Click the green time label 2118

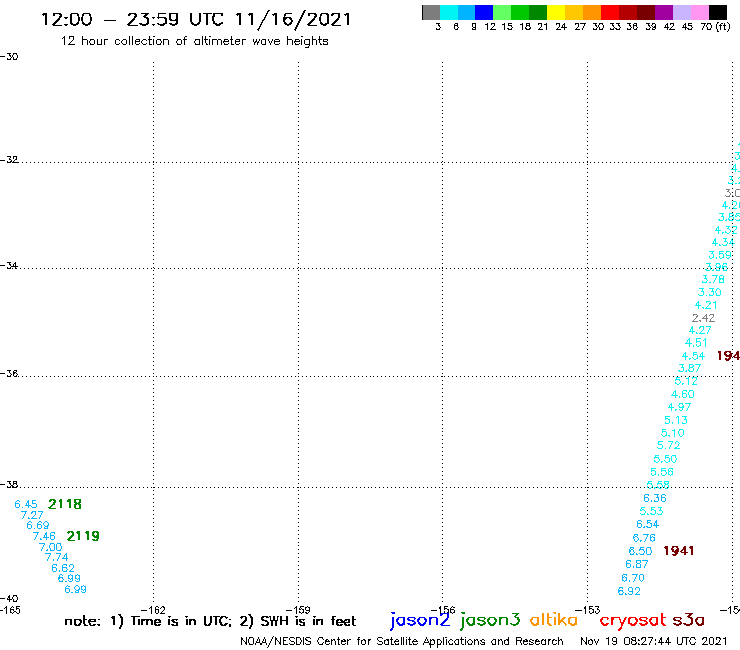pos(65,504)
